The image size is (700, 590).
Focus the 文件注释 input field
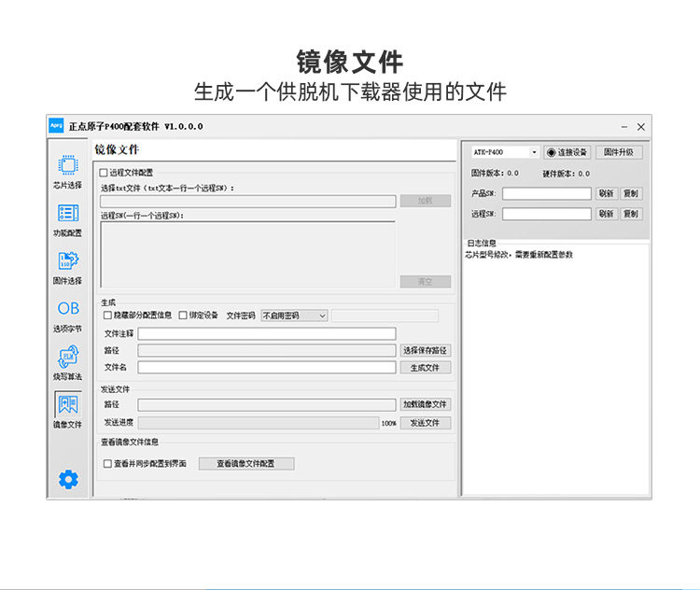pyautogui.click(x=267, y=333)
